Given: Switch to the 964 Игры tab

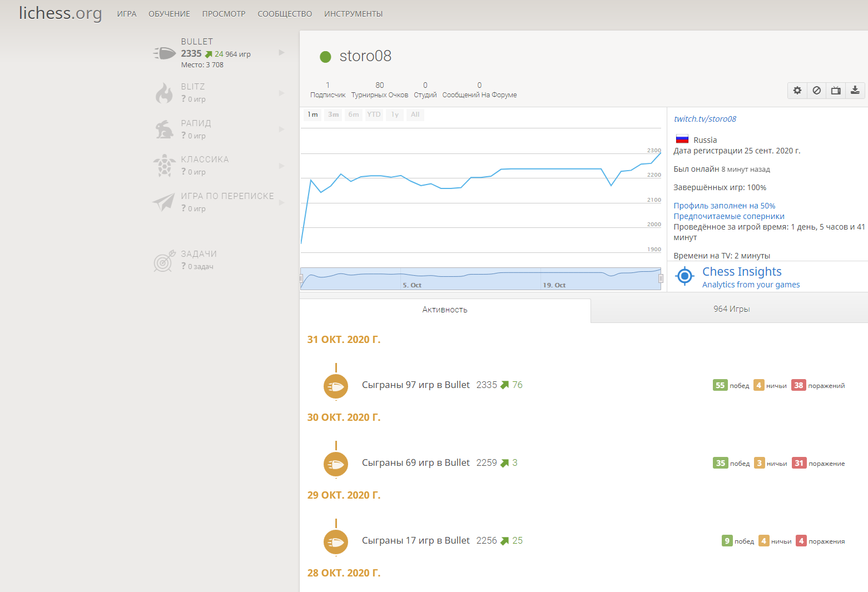Looking at the screenshot, I should (x=731, y=309).
